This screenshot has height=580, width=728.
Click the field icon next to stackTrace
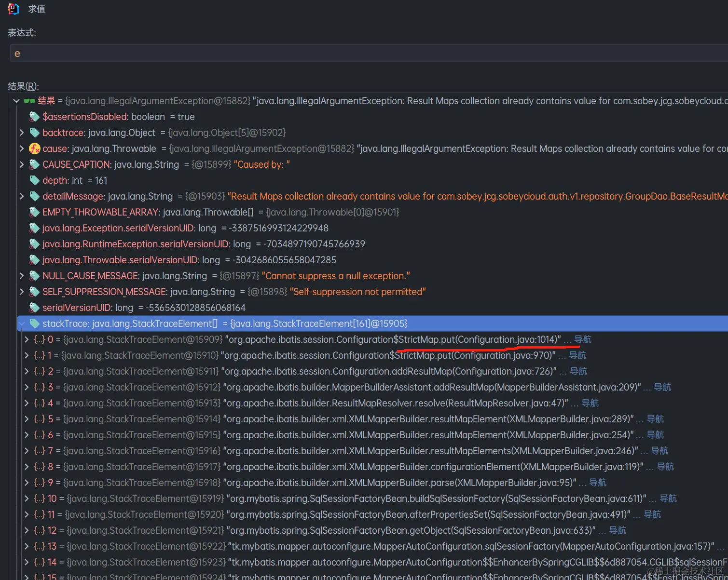[34, 324]
